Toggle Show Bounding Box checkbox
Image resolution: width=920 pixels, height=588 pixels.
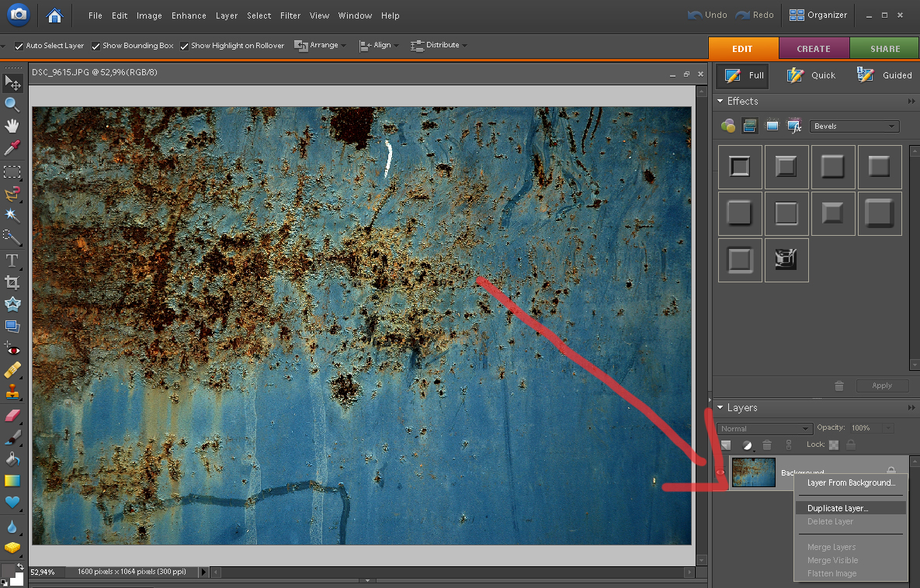[96, 46]
